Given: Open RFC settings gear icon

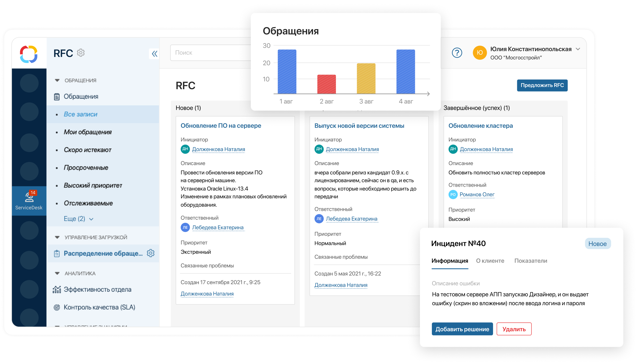Looking at the screenshot, I should [81, 53].
